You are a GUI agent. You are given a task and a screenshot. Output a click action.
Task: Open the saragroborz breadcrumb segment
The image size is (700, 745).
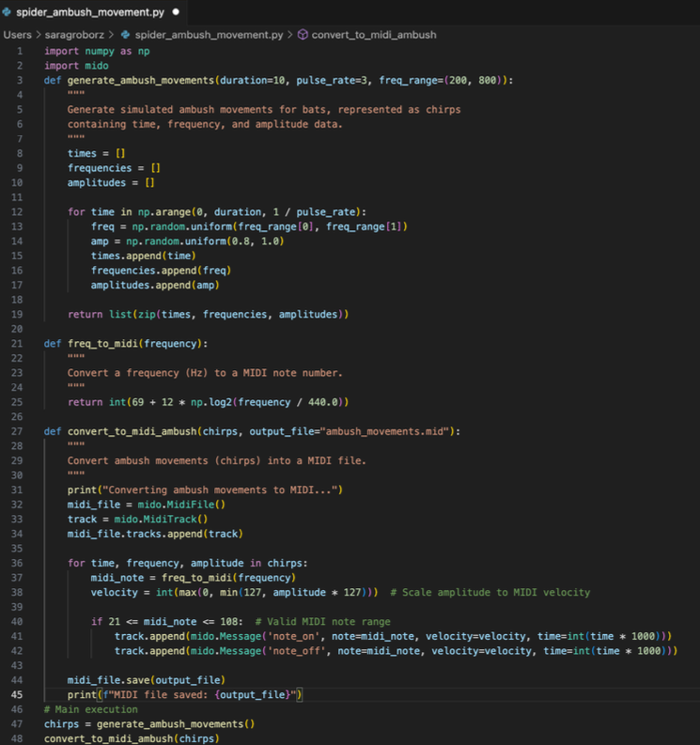(x=74, y=35)
